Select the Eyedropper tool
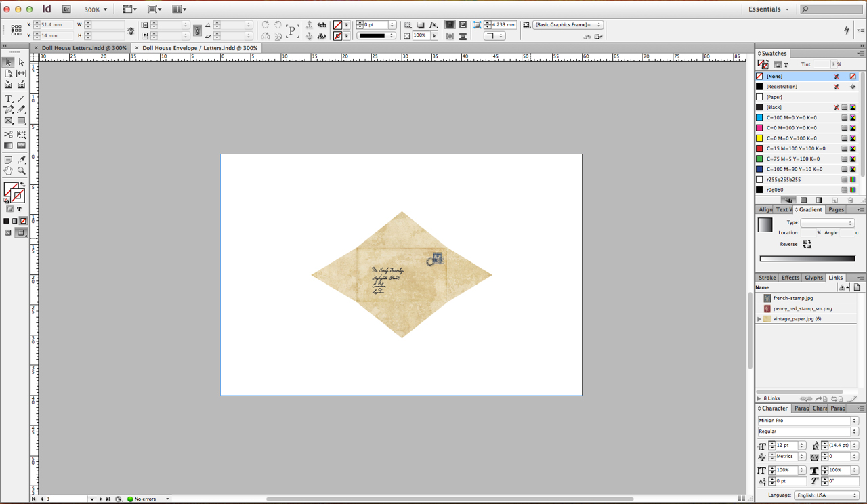The width and height of the screenshot is (867, 504). 21,160
